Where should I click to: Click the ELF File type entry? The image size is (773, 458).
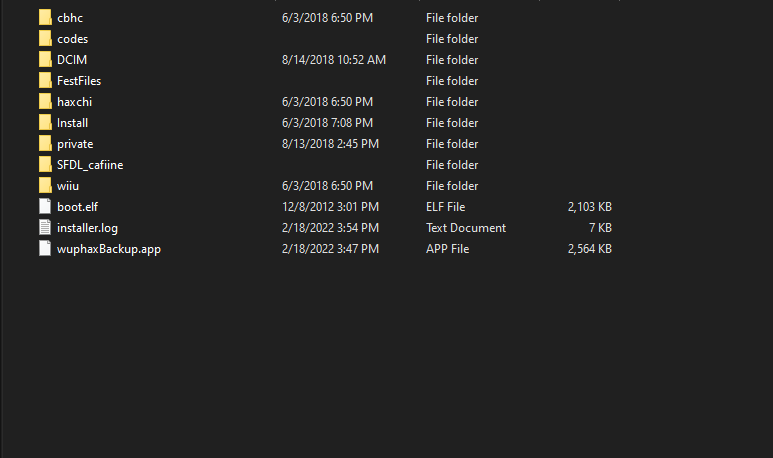click(x=445, y=207)
